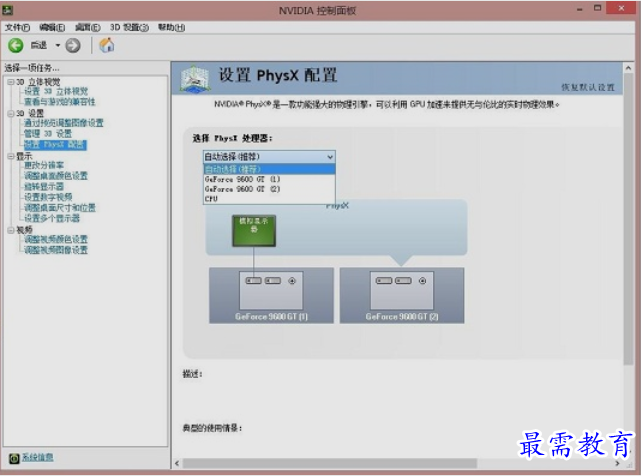Choose 自动选择 (推荐) in dropdown list

point(269,169)
